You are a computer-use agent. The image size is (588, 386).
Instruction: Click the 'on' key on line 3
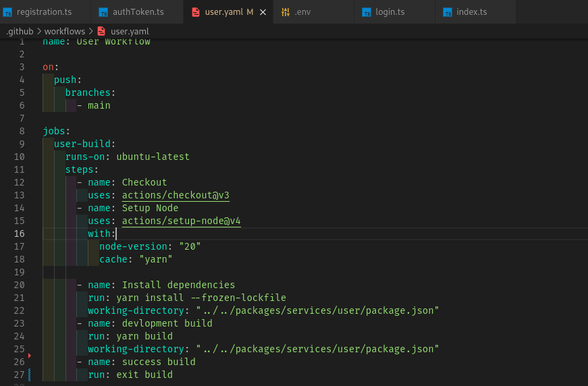click(48, 67)
